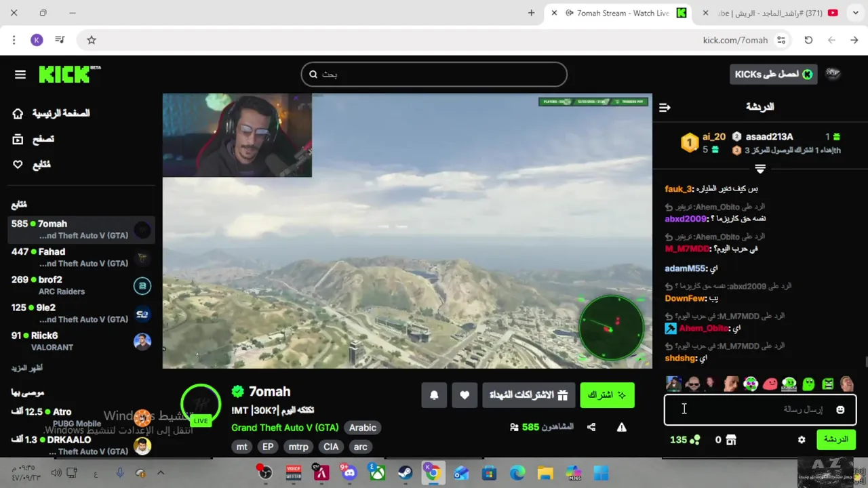Select brof2 ARC Raiders channel
The width and height of the screenshot is (868, 488).
pyautogui.click(x=81, y=285)
